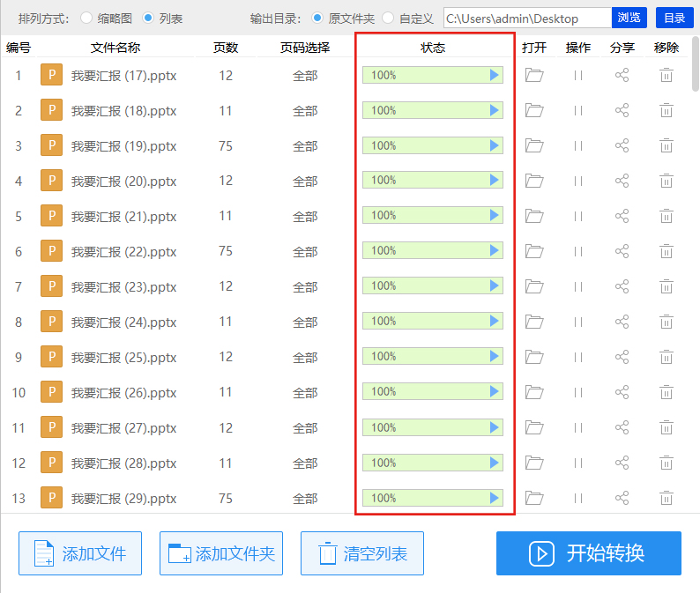Share file 我要汇报 (23).pptx
Image resolution: width=700 pixels, height=593 pixels.
(x=622, y=286)
